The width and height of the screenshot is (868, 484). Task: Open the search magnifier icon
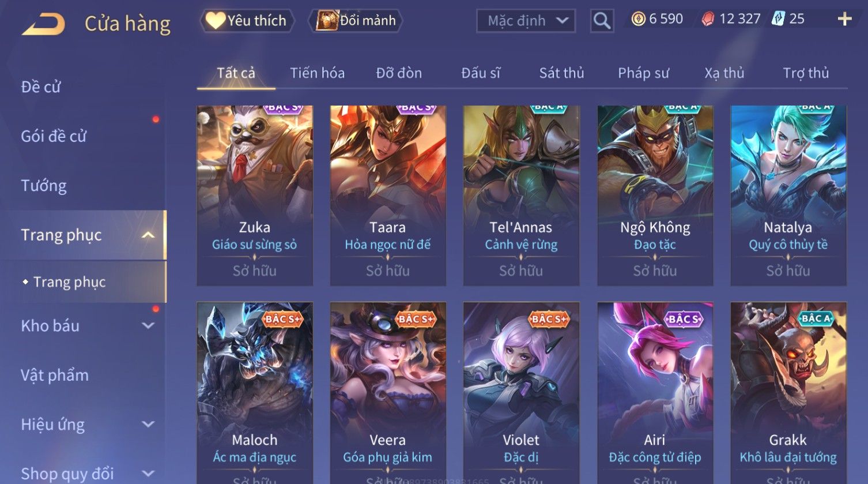(x=602, y=21)
